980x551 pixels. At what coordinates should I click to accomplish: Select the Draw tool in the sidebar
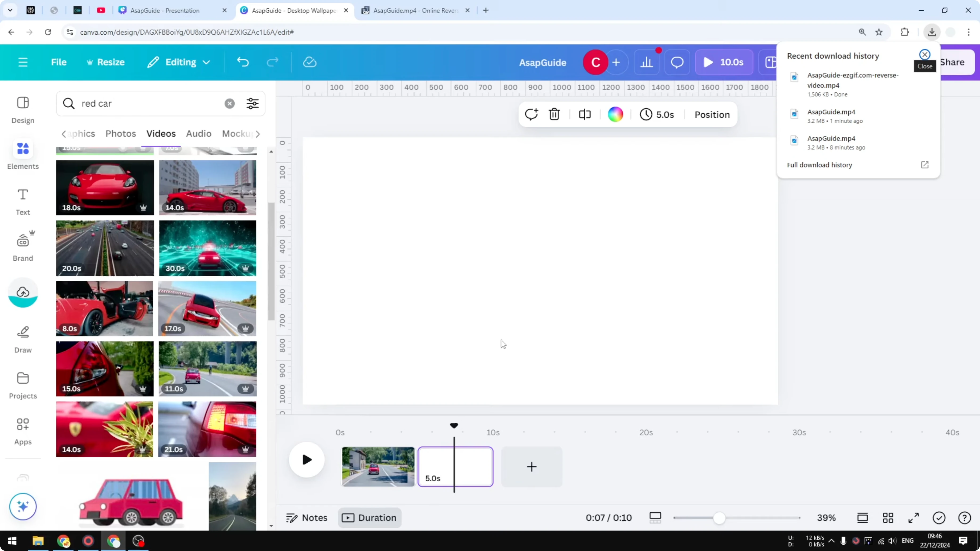point(22,338)
